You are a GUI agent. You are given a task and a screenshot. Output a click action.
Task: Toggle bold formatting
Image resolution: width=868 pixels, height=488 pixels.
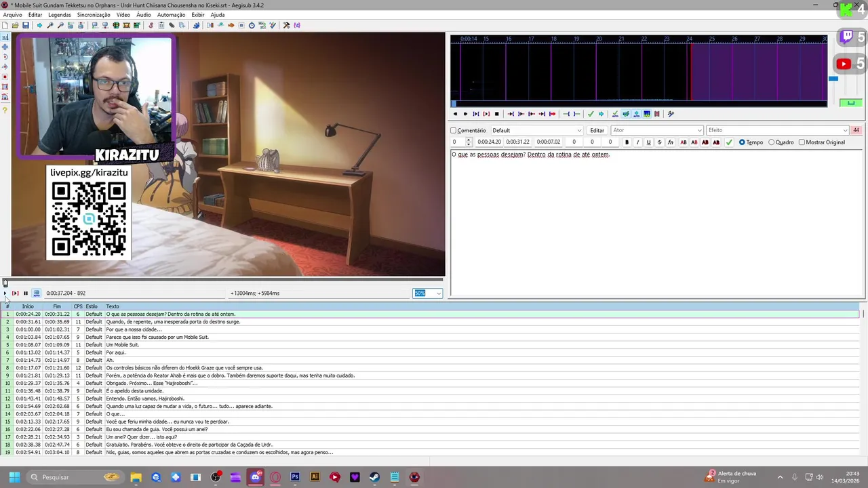click(627, 142)
